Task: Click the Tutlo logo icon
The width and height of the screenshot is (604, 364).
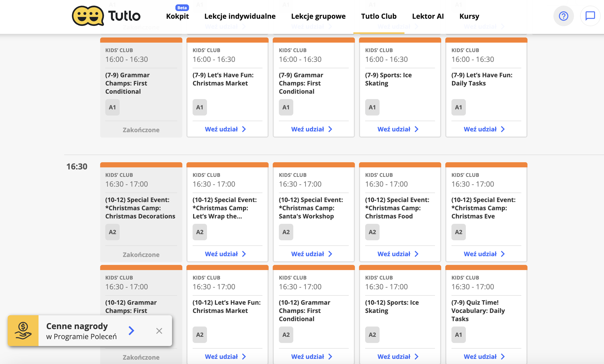Action: pos(88,16)
